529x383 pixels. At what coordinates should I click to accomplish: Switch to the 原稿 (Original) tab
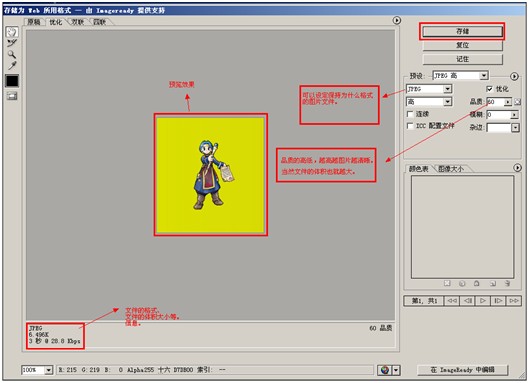[x=34, y=22]
